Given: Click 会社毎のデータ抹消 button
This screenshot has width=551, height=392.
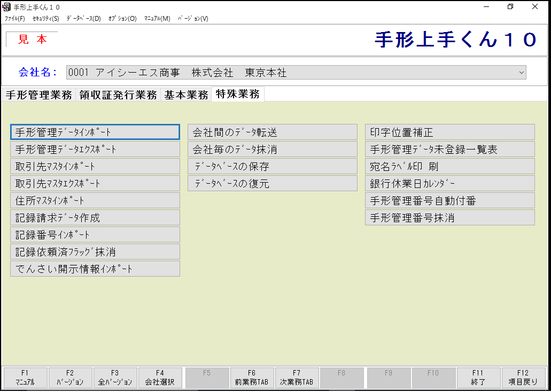Looking at the screenshot, I should 273,150.
